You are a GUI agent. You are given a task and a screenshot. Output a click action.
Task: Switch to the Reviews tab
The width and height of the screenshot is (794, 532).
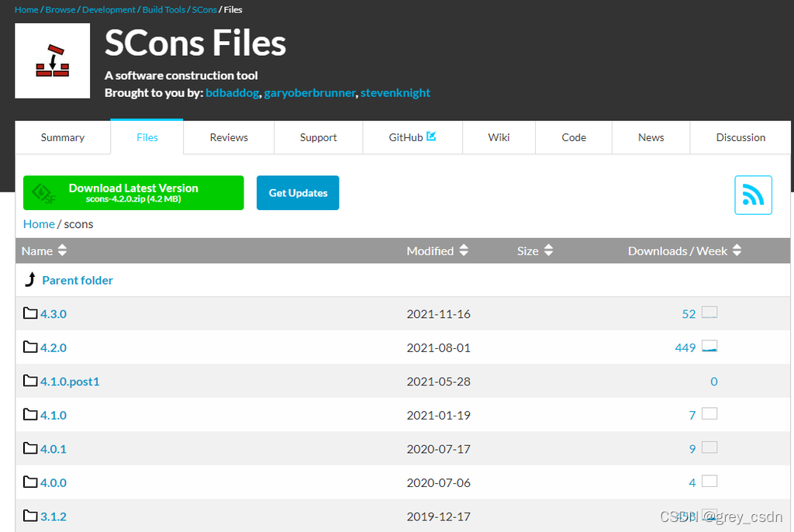tap(228, 137)
